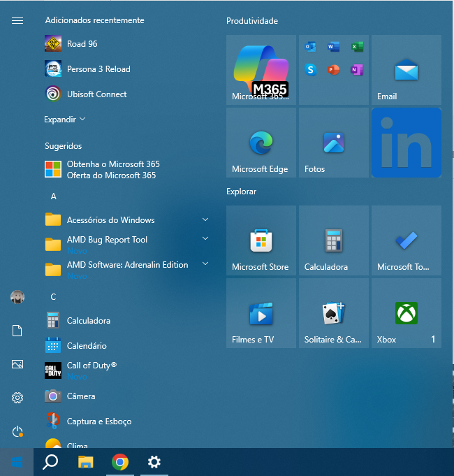Open Settings from the taskbar
The width and height of the screenshot is (454, 476).
click(x=154, y=462)
